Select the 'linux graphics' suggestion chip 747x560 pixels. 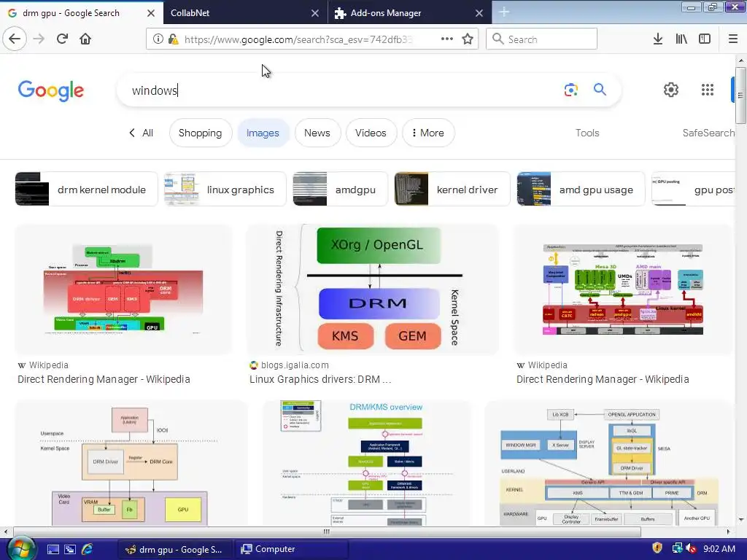click(x=225, y=189)
